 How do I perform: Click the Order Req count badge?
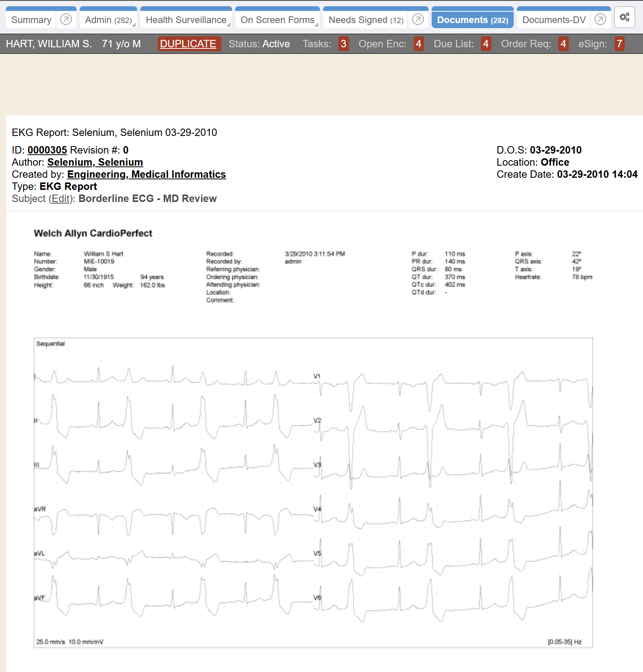[563, 44]
